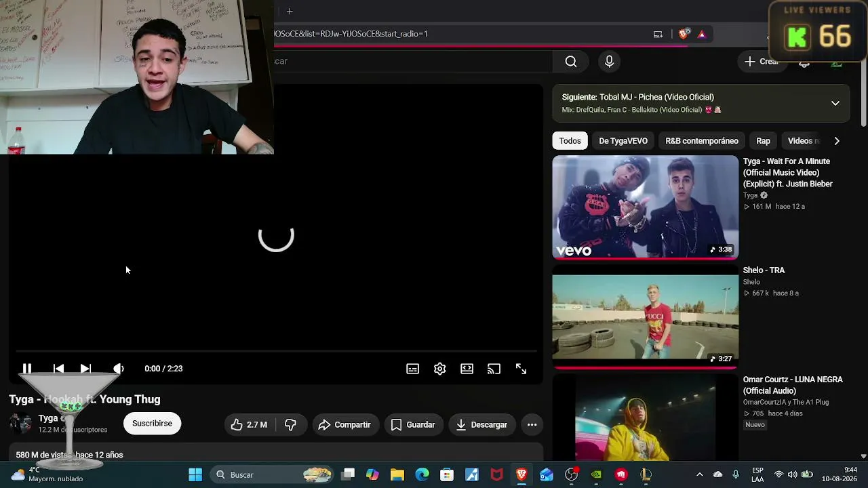Viewport: 868px width, 488px height.
Task: Open the weather widget on the taskbar
Action: pos(47,474)
